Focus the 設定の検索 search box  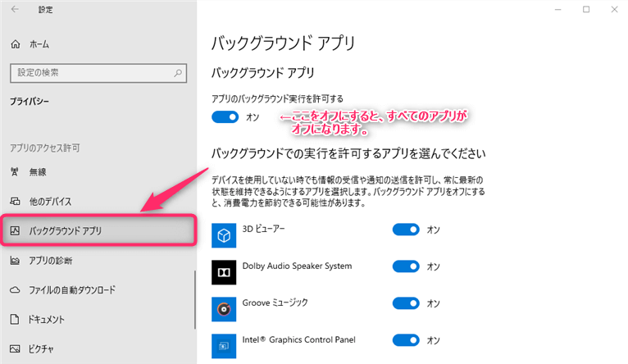98,73
